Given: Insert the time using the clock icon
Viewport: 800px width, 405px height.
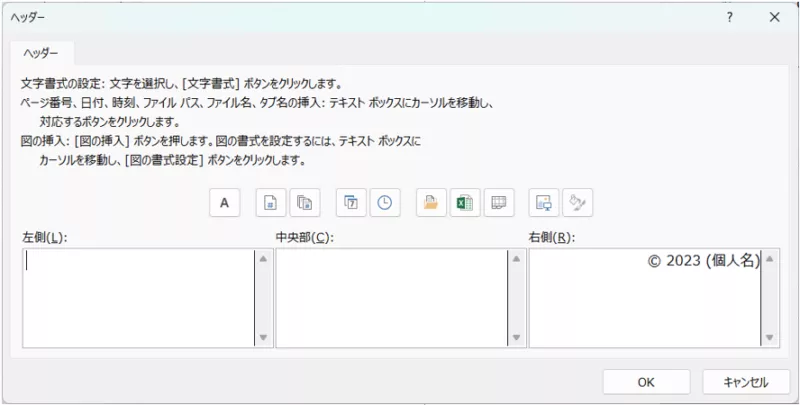Looking at the screenshot, I should click(384, 202).
